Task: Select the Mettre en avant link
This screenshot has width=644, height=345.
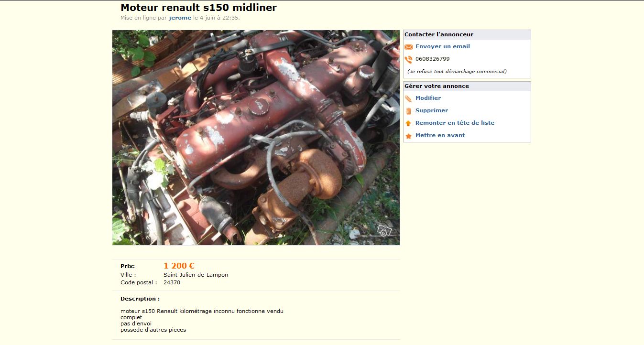Action: 440,135
